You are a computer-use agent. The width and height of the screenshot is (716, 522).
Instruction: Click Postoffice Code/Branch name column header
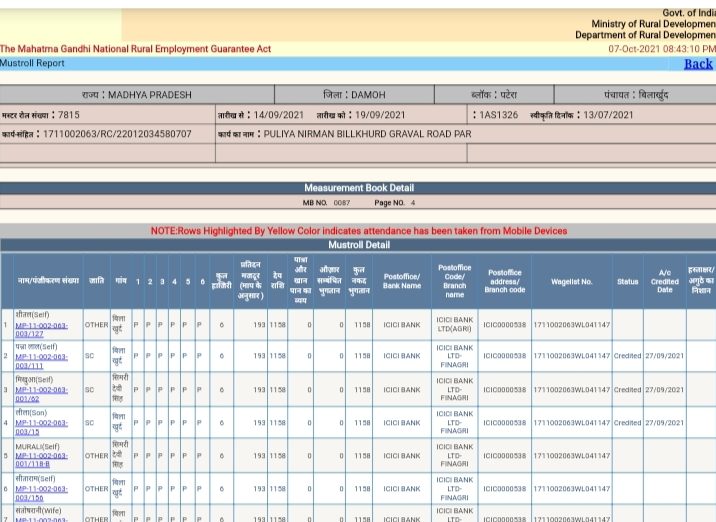[454, 281]
